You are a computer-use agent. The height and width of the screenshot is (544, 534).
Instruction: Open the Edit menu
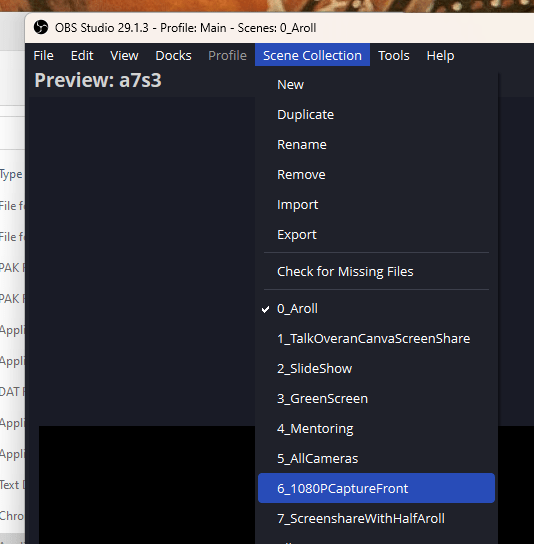82,56
